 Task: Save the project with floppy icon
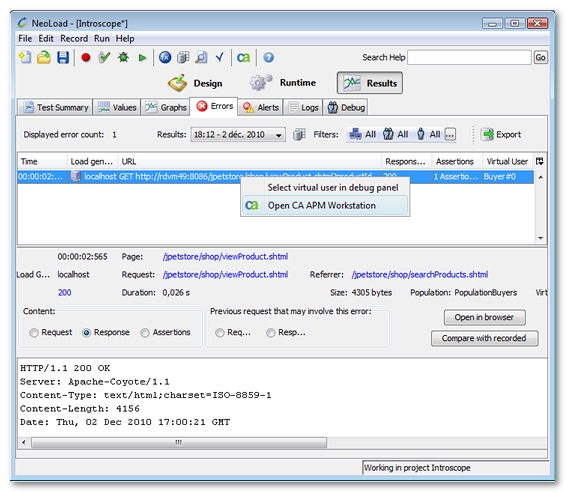(63, 57)
